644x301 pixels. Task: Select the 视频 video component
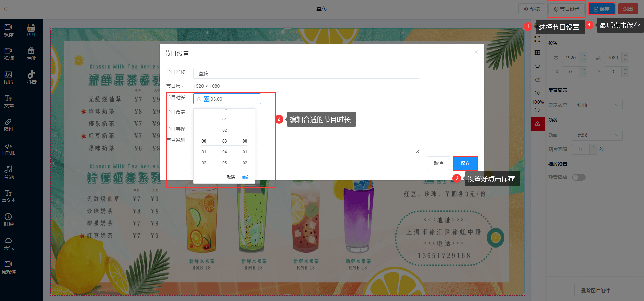[x=8, y=54]
